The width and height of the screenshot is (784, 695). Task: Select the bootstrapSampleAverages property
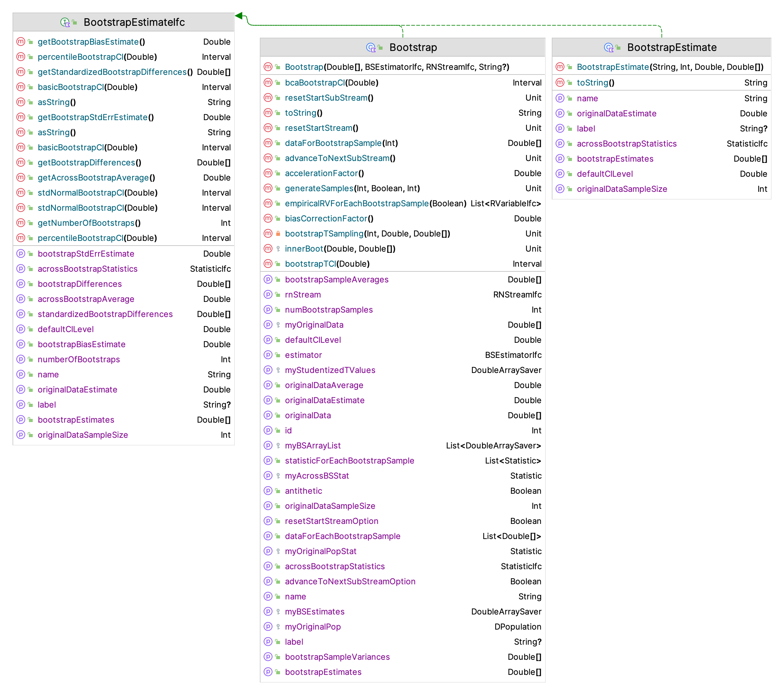337,280
